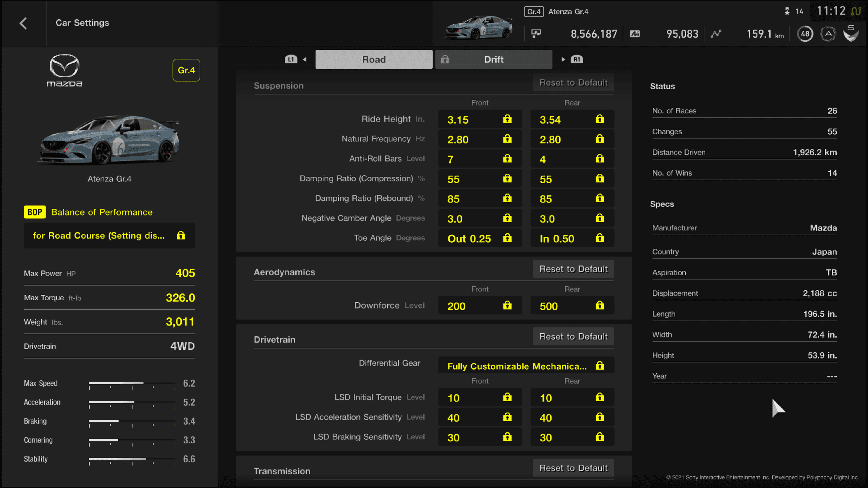Screen dimensions: 868x488
Task: Click the lock on rear Rebound Damping
Action: point(599,198)
